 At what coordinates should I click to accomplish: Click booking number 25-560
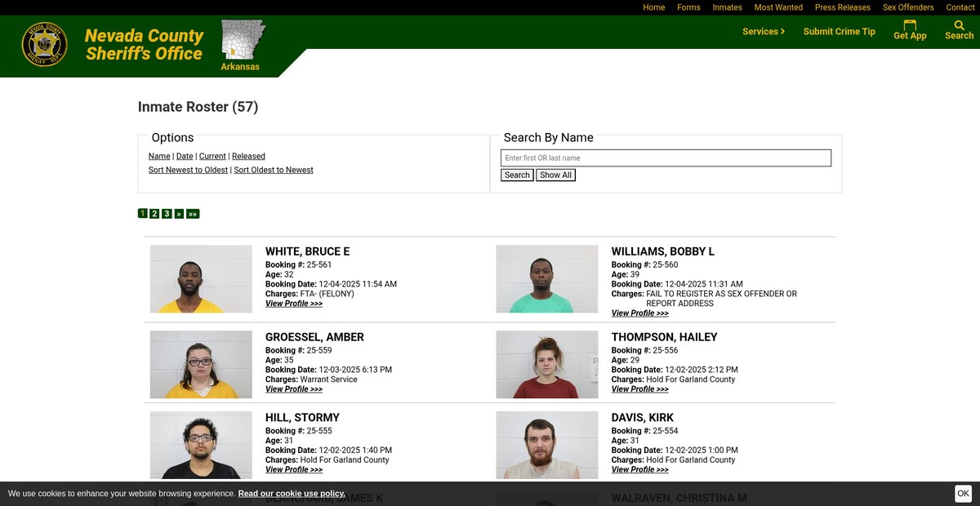click(x=666, y=265)
